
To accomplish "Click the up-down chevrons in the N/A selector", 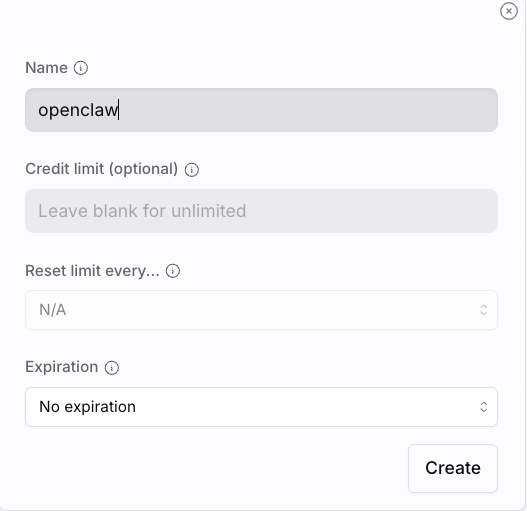I will [x=484, y=310].
